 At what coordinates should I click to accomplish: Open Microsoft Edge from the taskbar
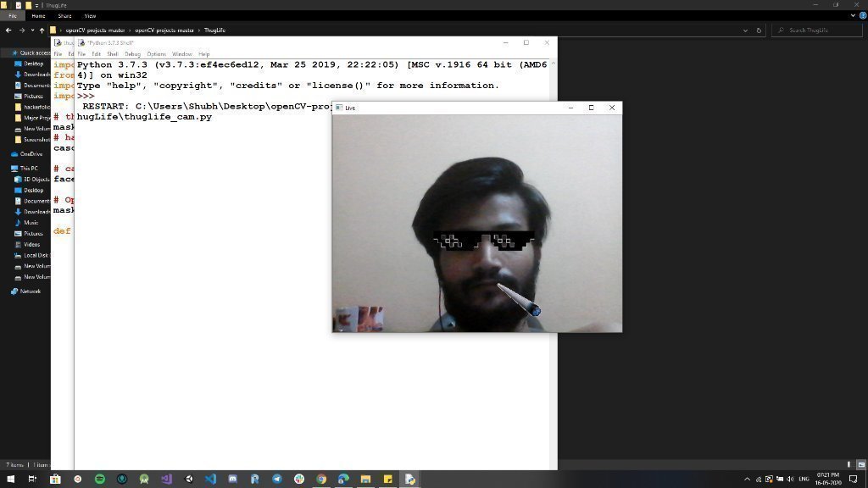pos(342,480)
